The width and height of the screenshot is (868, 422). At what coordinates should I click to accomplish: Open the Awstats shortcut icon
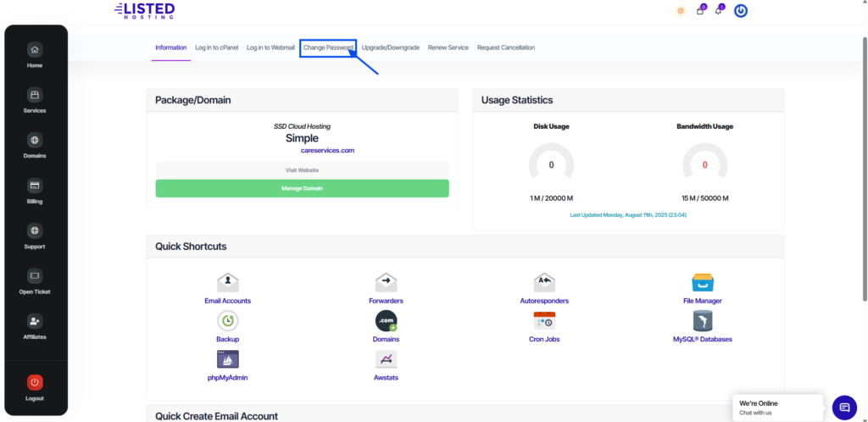click(x=386, y=359)
